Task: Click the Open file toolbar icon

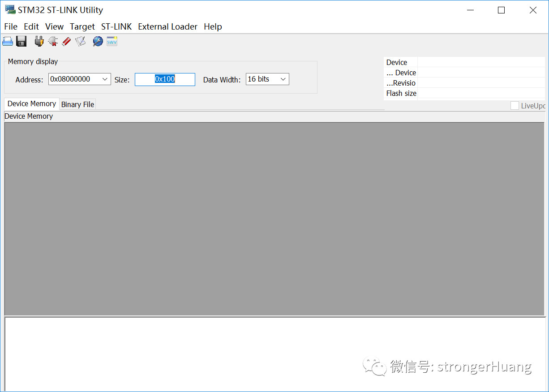Action: (x=8, y=42)
